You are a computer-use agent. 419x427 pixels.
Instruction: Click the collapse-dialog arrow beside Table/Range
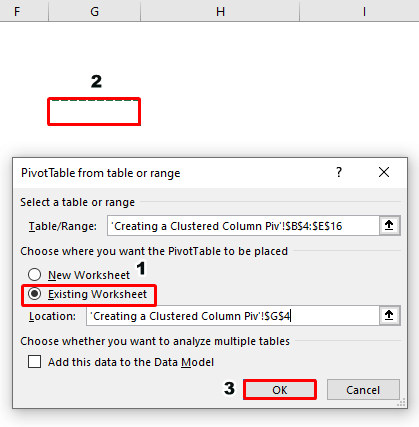point(389,226)
